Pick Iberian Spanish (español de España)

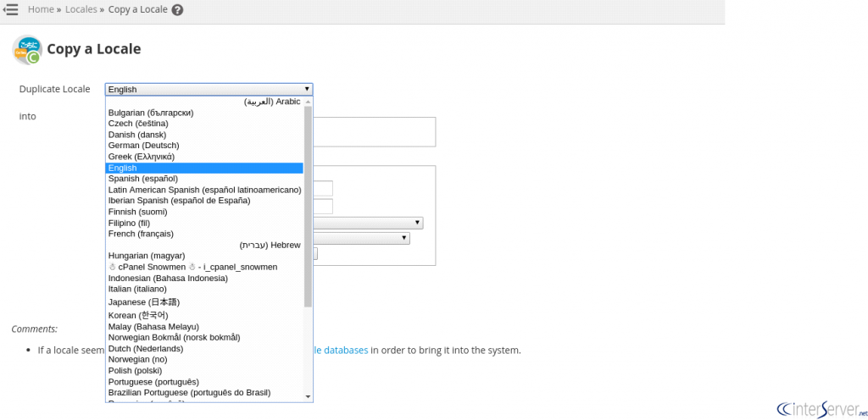(x=204, y=201)
